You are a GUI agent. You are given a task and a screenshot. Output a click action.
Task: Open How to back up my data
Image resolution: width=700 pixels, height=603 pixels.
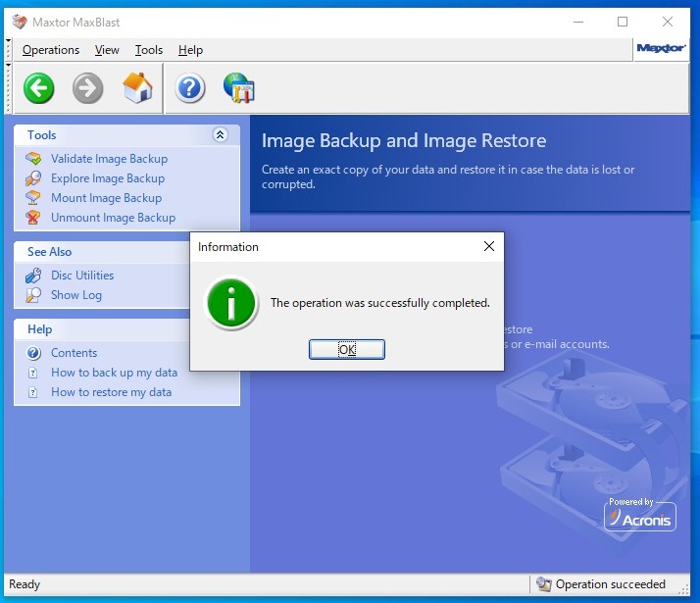point(115,373)
